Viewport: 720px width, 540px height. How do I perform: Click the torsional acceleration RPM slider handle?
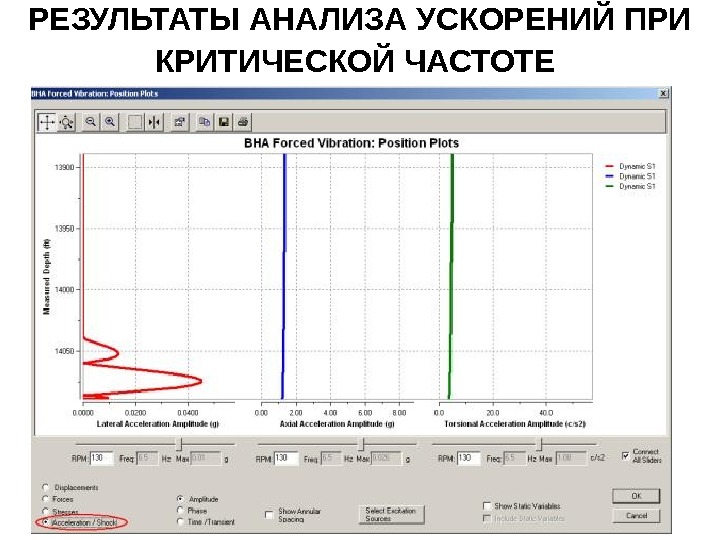540,444
